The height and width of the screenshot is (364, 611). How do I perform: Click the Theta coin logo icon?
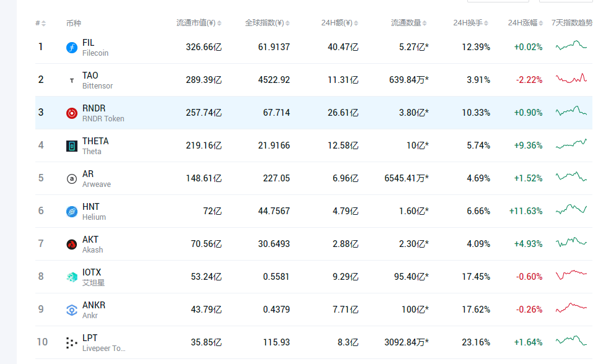[x=72, y=146]
